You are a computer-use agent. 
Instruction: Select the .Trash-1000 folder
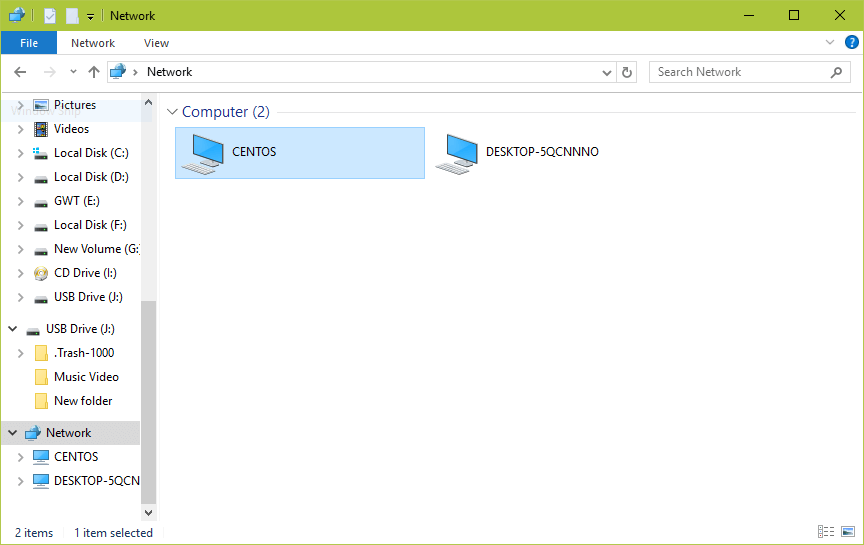pos(84,353)
